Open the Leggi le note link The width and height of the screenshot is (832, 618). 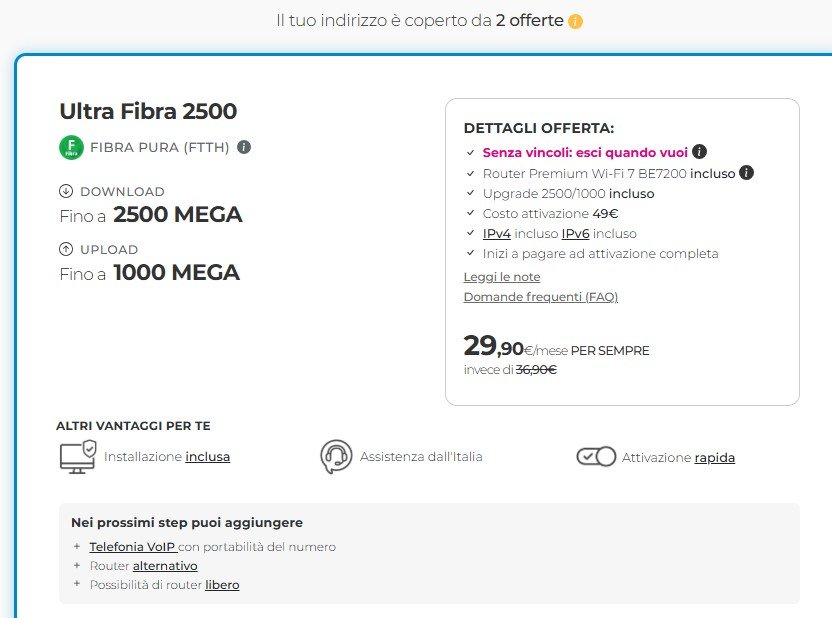pos(501,276)
